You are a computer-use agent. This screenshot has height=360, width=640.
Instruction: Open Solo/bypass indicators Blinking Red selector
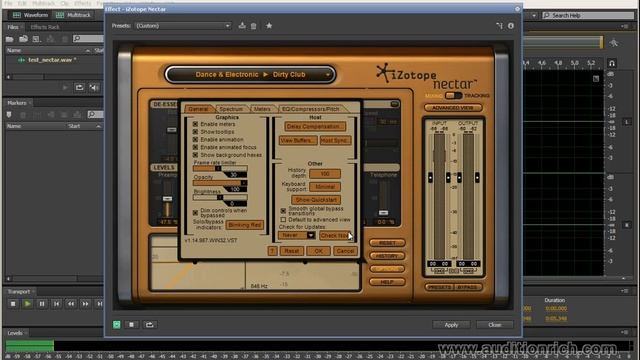pos(244,225)
